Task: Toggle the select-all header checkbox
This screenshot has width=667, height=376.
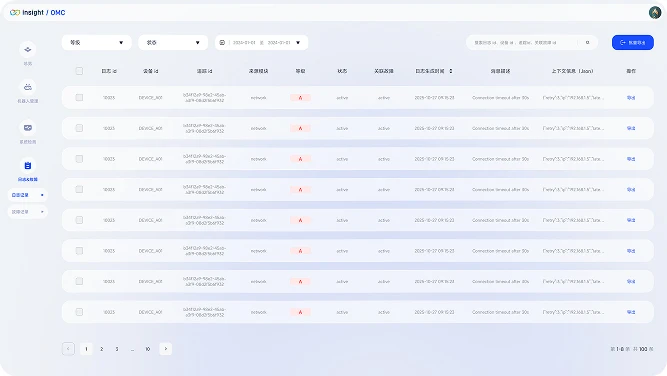Action: coord(79,71)
